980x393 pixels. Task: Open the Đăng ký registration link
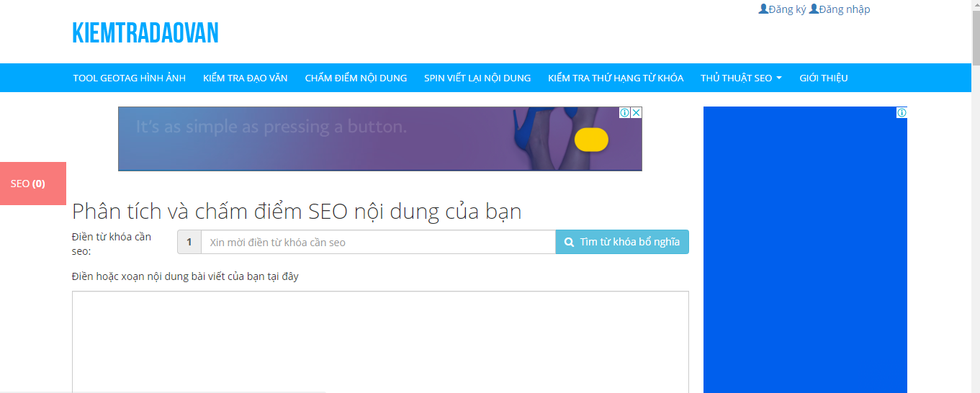[787, 9]
